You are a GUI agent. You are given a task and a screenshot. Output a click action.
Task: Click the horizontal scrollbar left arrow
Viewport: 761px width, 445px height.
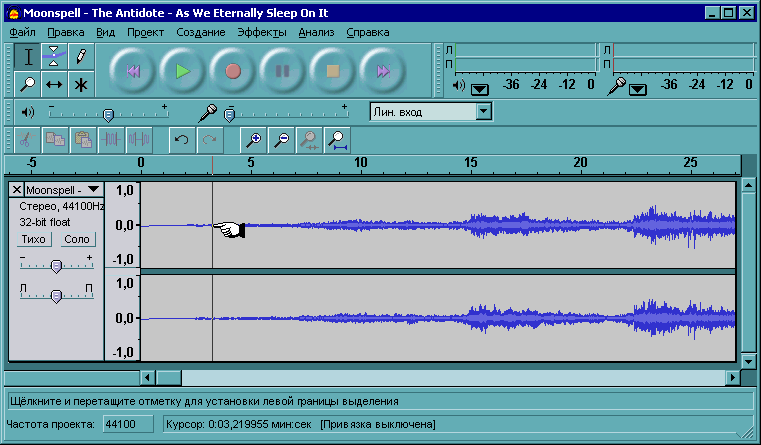148,377
